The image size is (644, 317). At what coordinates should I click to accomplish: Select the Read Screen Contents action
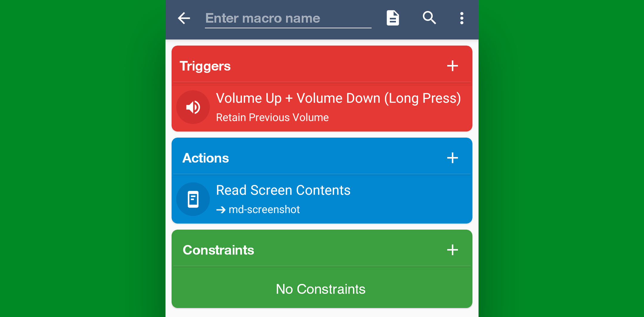coord(283,190)
